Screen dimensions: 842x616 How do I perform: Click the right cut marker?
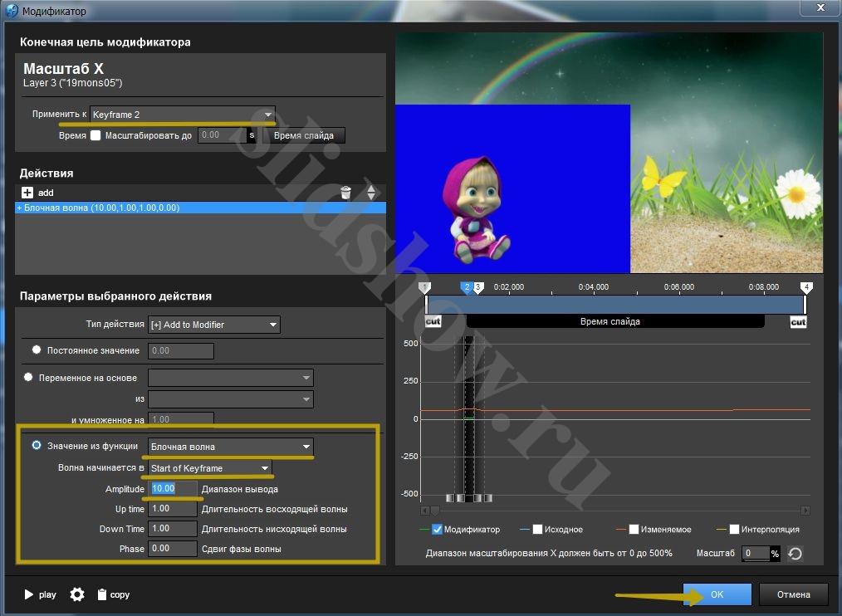click(799, 321)
